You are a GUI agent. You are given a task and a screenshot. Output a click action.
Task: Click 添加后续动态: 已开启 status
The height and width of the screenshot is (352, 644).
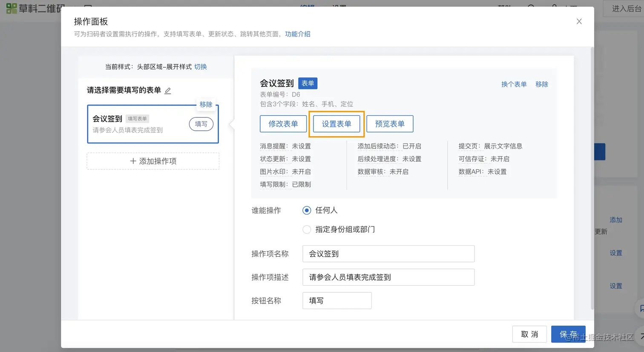[x=389, y=146]
